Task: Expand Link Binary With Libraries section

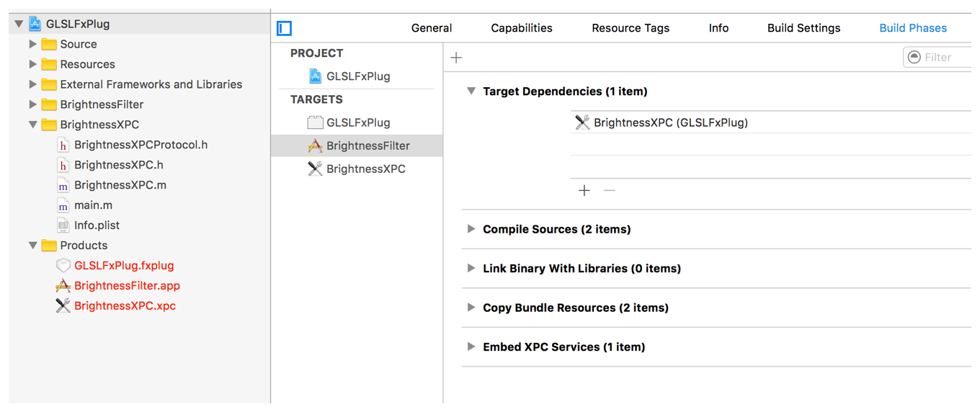Action: [471, 268]
